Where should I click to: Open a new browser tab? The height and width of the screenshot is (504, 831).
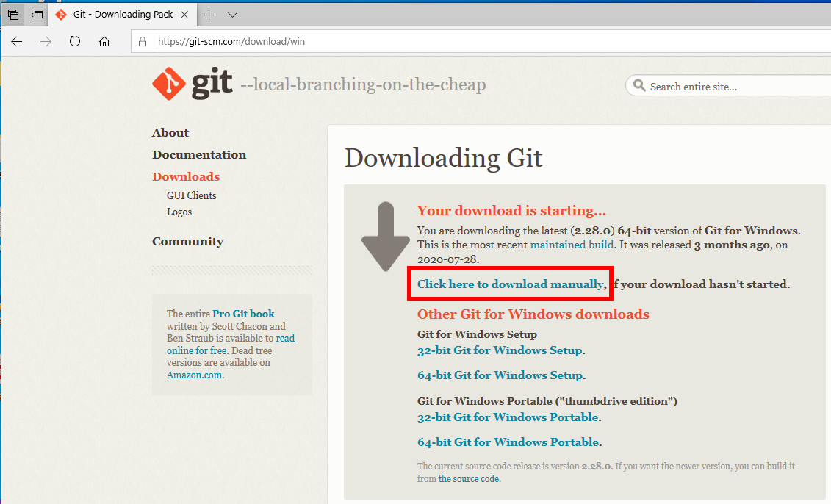tap(209, 14)
